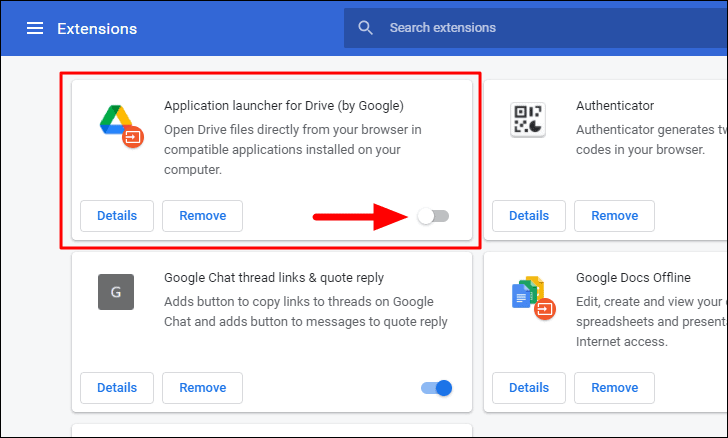
Task: Click the Google Chat thread links G icon
Action: pyautogui.click(x=116, y=292)
